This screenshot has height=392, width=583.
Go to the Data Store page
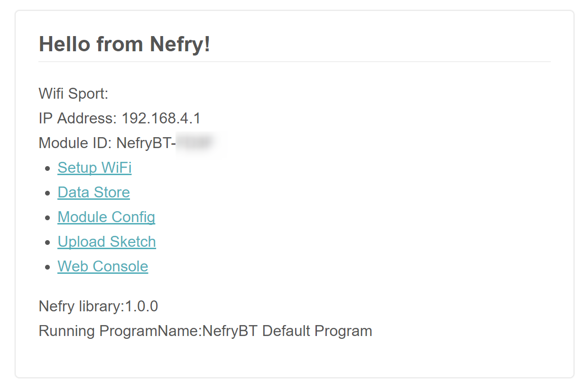point(93,193)
